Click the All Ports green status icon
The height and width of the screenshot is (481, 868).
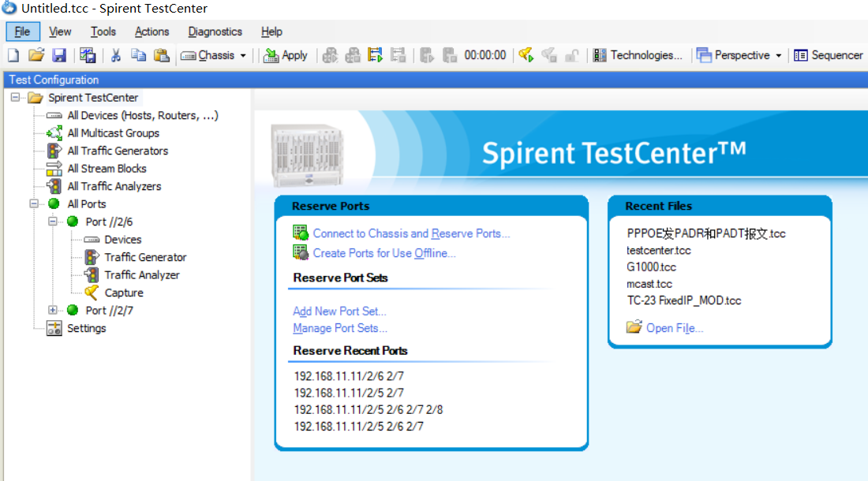click(x=54, y=203)
